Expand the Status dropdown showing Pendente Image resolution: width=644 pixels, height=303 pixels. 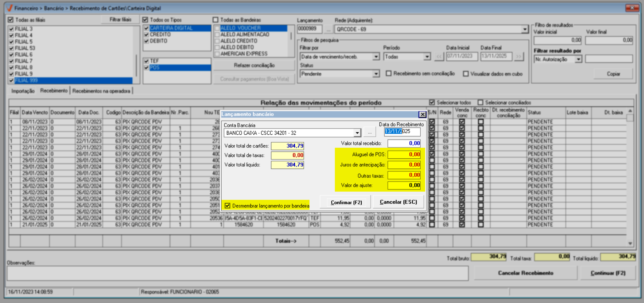(376, 74)
